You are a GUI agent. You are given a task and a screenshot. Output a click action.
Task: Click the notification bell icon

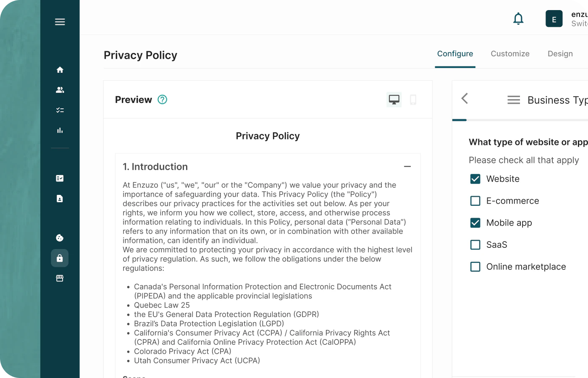[518, 19]
